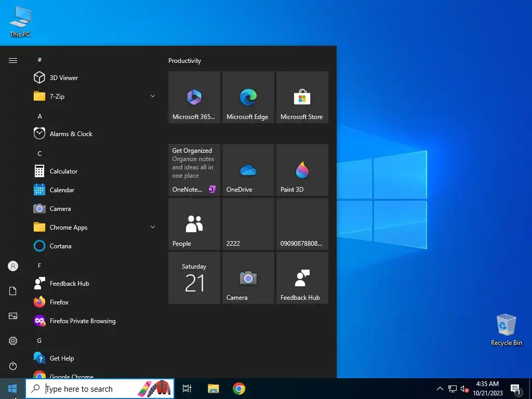Open the OneDrive tile
Viewport: 532px width, 399px height.
[248, 170]
